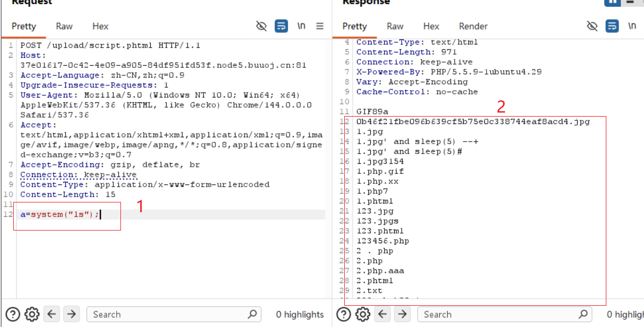Viewport: 644px width, 327px height.
Task: Click the '123.phtml' filename line
Action: (380, 231)
